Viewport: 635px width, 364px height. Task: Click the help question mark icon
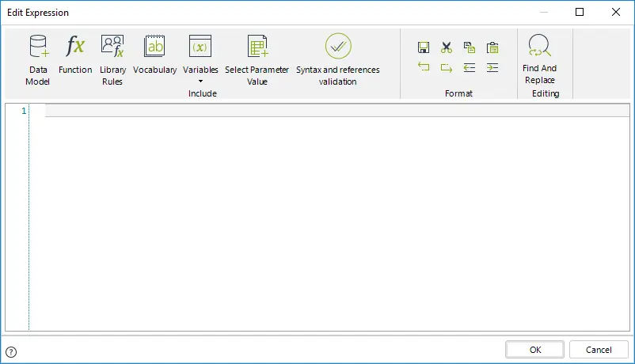11,352
